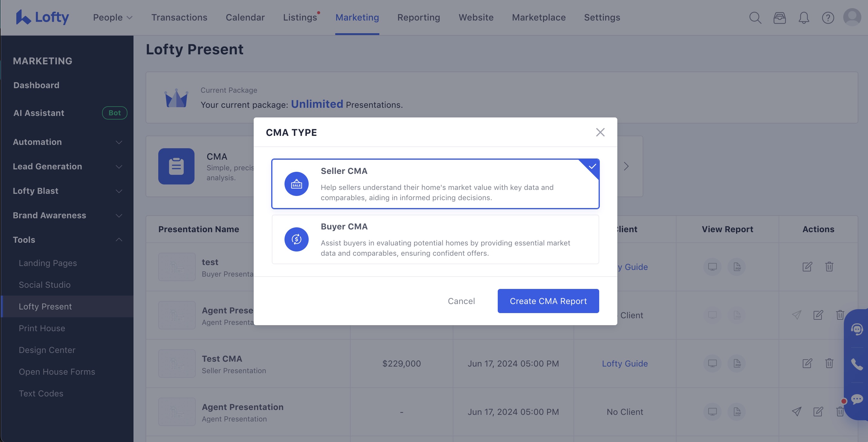Open Design Center in Tools
868x442 pixels.
(47, 350)
